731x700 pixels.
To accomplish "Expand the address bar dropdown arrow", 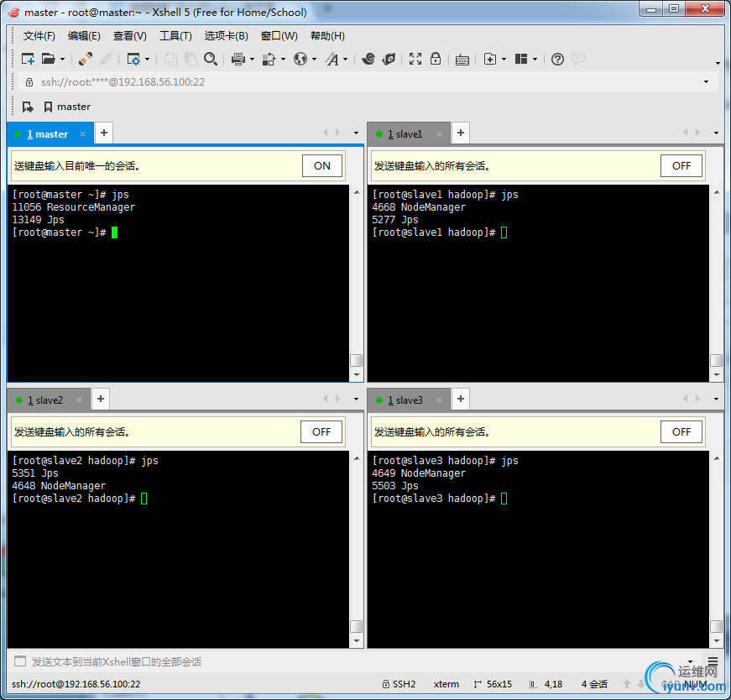I will click(x=706, y=82).
